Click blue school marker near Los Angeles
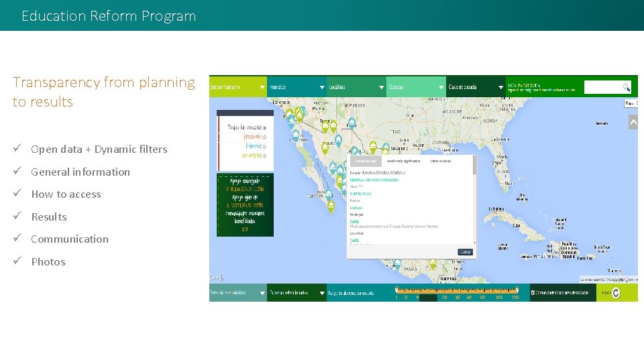 (x=291, y=121)
